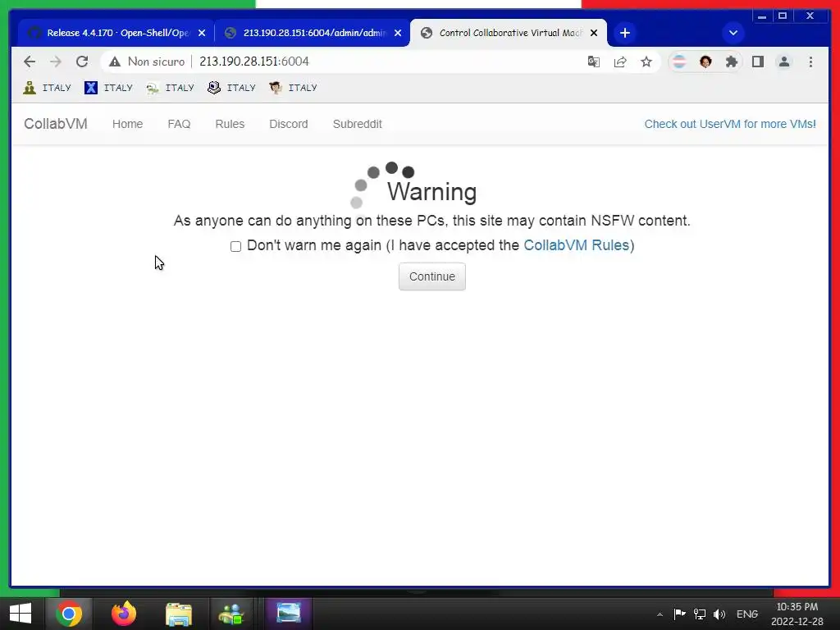
Task: Open the Subreddit nav link
Action: click(358, 124)
